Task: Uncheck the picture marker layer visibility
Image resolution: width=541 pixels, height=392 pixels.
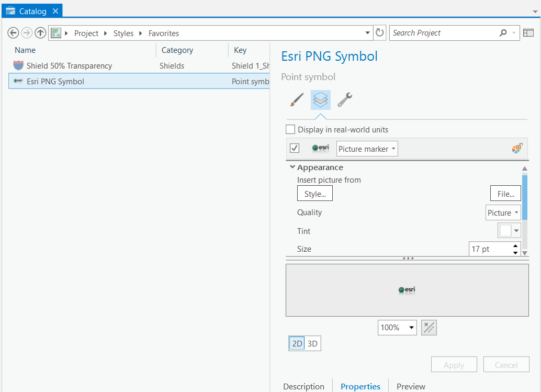Action: (295, 149)
